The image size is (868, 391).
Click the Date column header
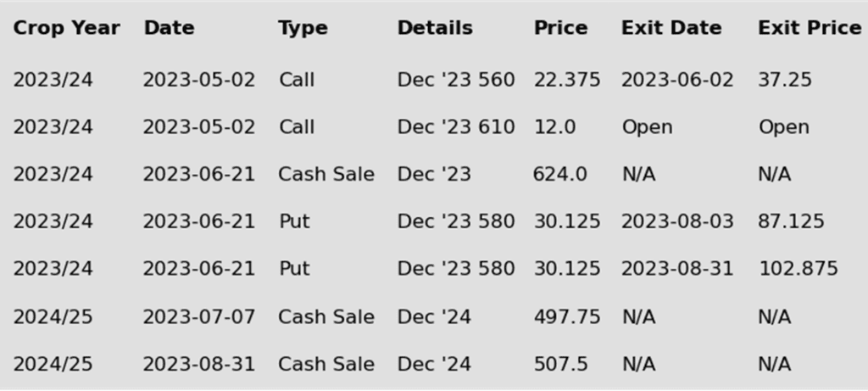(x=169, y=28)
